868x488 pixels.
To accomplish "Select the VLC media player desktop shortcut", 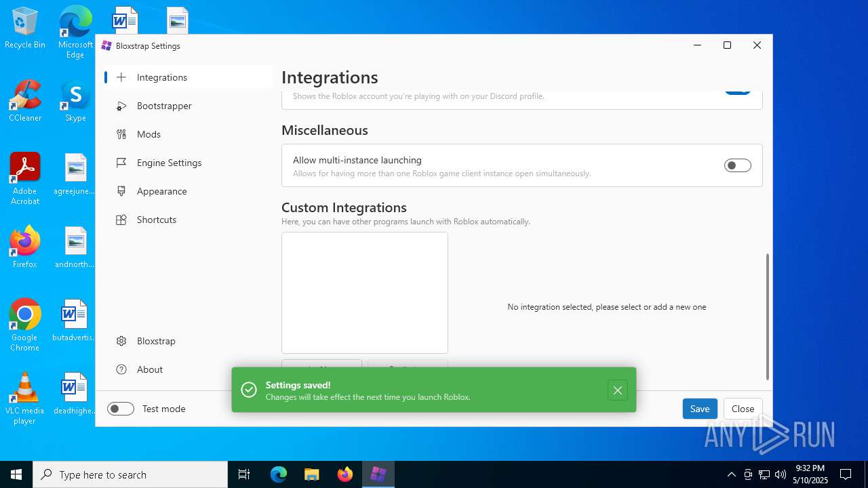I will (25, 399).
